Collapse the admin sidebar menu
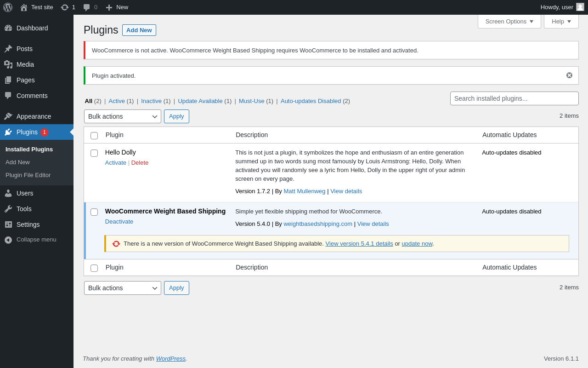Screen dimensions: 588x368 [x=36, y=240]
